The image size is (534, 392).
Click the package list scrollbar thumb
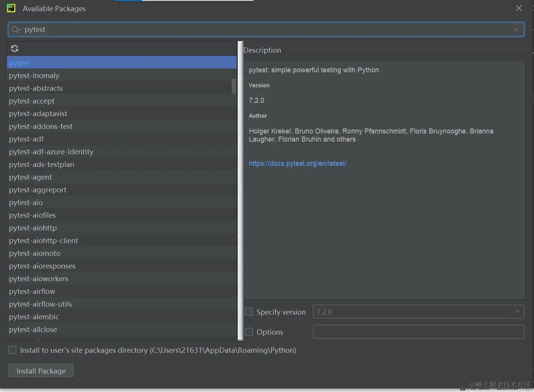[x=234, y=86]
